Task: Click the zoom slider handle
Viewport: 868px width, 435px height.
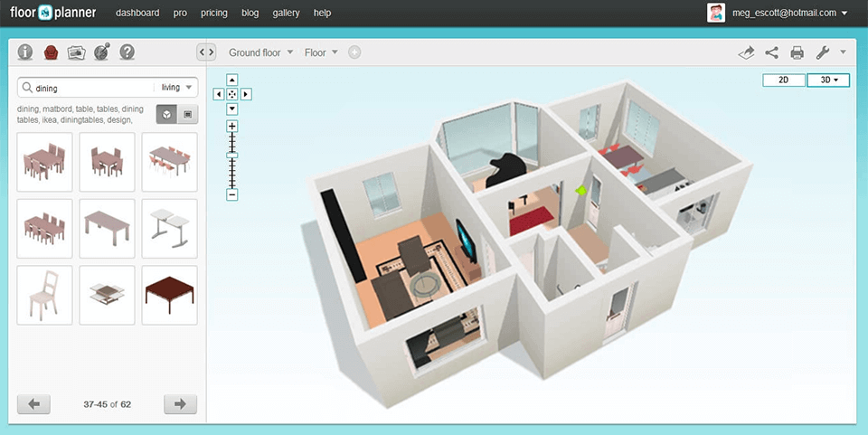Action: pyautogui.click(x=232, y=156)
